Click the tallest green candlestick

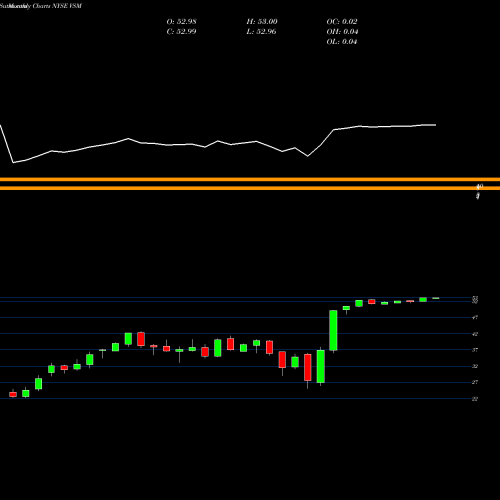[x=333, y=330]
